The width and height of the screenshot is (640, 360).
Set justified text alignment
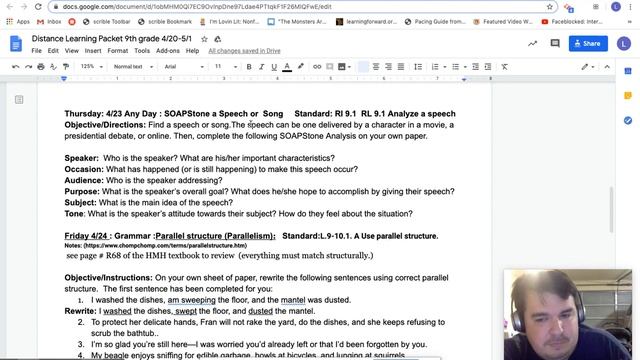tap(401, 67)
